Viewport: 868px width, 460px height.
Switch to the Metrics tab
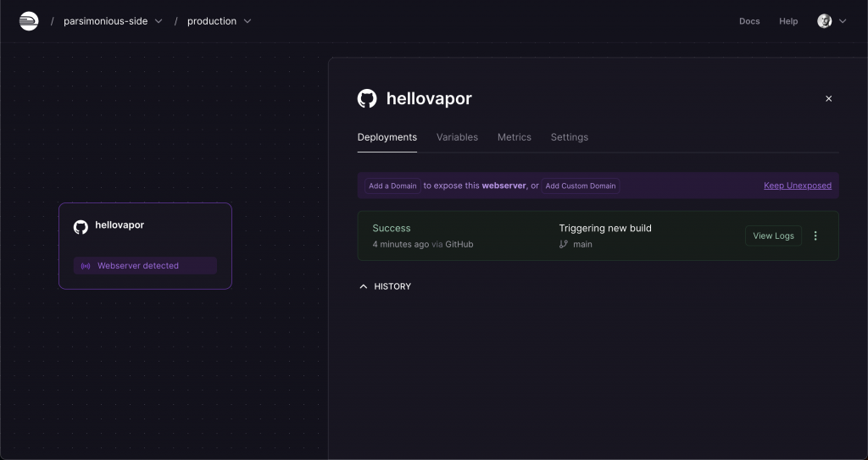click(x=515, y=137)
